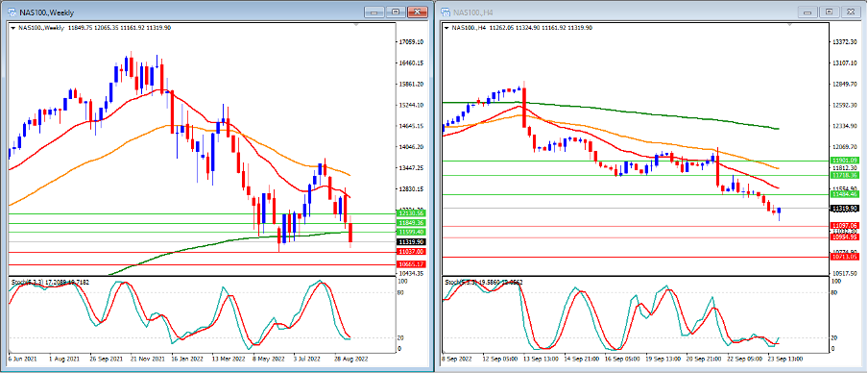Click the NAS100 Weekly OHLC header text
Screen dimensions: 868x373
click(x=94, y=27)
